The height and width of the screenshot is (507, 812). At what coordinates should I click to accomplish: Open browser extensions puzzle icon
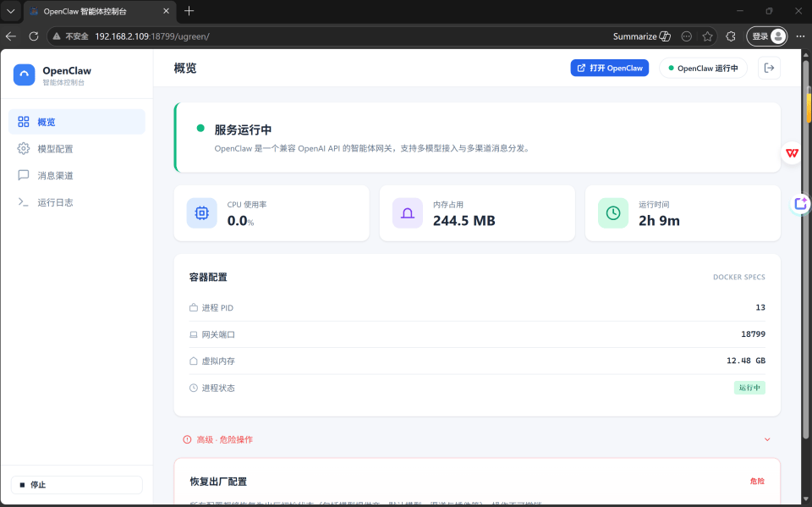pos(731,36)
